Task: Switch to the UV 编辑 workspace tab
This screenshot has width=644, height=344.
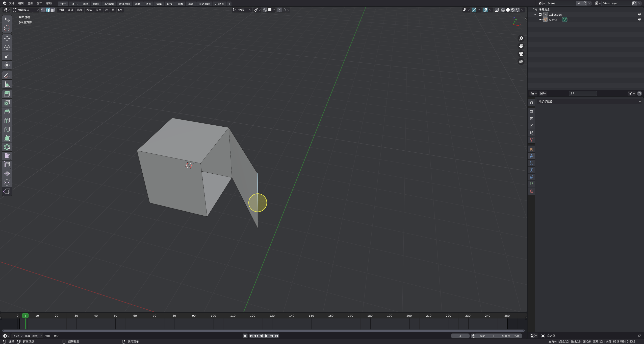Action: [109, 4]
